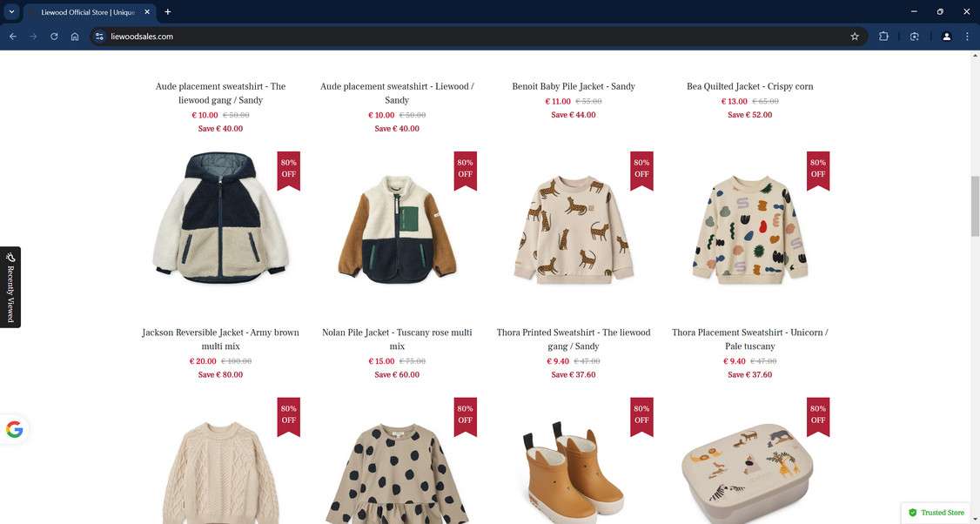
Task: Click the Google G floating icon
Action: coord(15,430)
